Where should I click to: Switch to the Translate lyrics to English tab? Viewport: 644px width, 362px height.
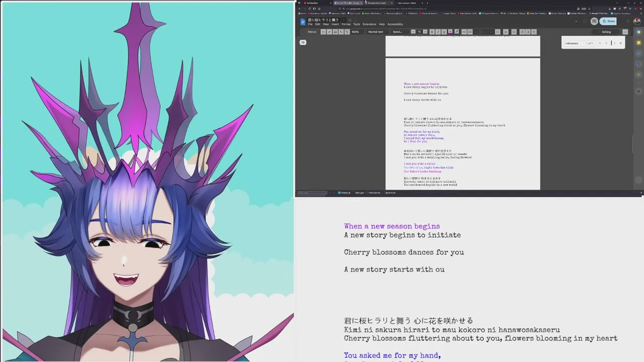(378, 3)
